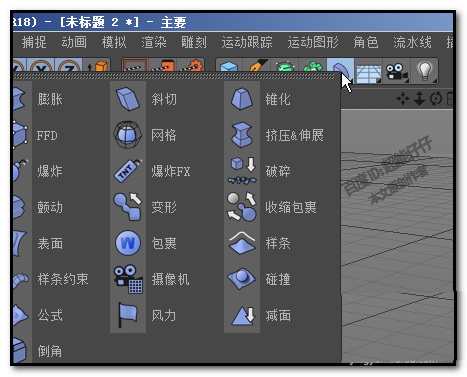
Task: Select the 碰撞 (Collision) deformer icon
Action: (242, 279)
